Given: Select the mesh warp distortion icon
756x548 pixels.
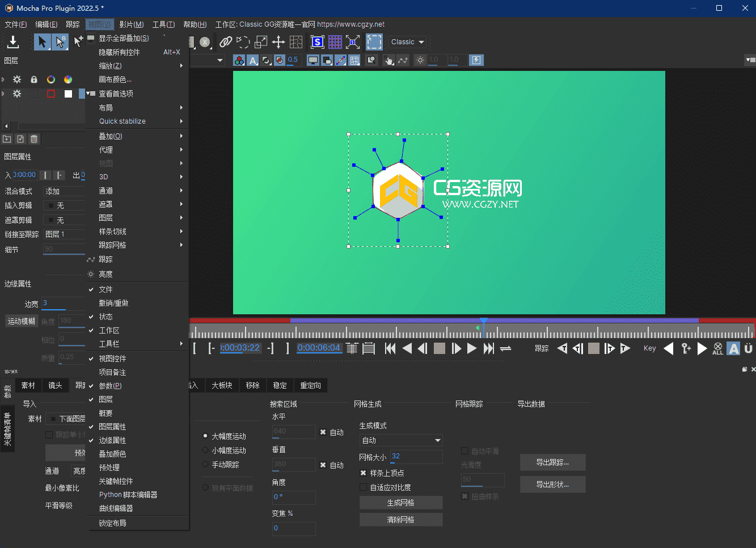Looking at the screenshot, I should point(295,42).
